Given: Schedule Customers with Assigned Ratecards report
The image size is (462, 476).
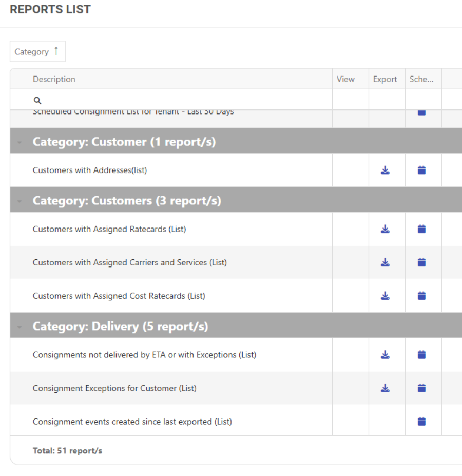Looking at the screenshot, I should click(421, 229).
